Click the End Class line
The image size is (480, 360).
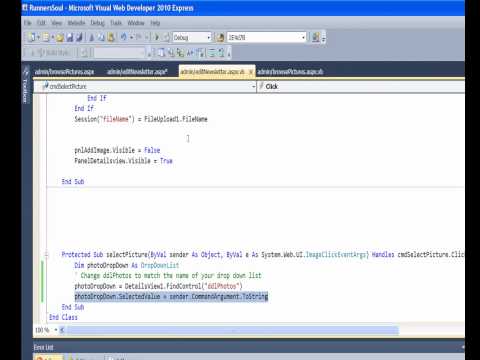(x=63, y=317)
